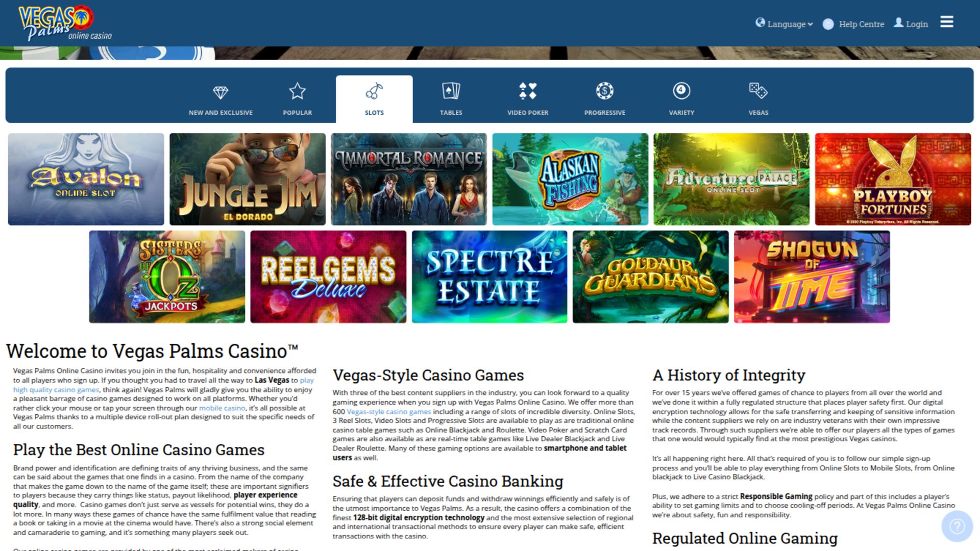The image size is (980, 551).
Task: Expand the Language globe selector chevron
Action: [810, 24]
